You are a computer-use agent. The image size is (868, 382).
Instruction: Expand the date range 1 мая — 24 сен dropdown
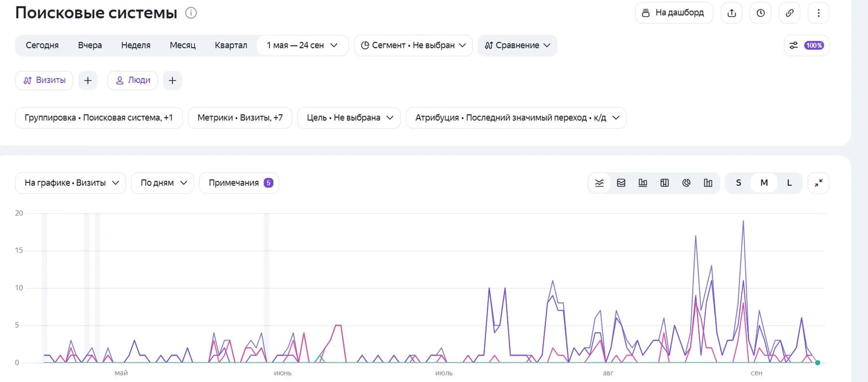[x=302, y=46]
